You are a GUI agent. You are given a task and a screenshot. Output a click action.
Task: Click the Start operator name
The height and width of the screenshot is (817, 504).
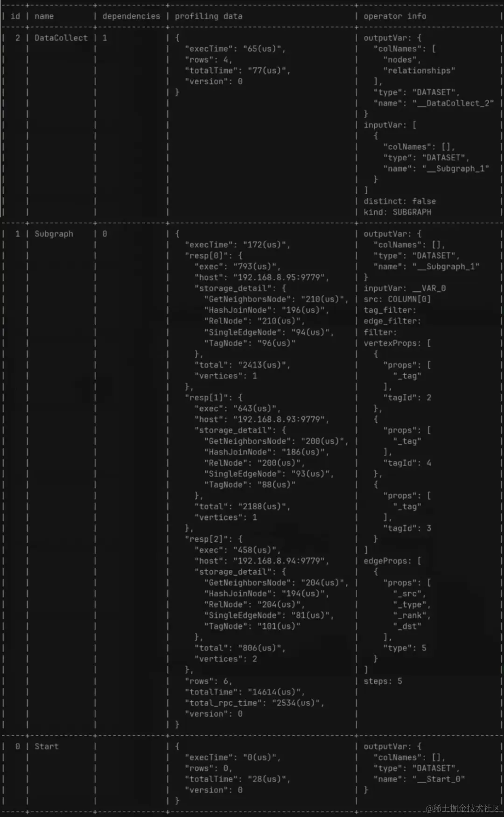click(x=47, y=746)
